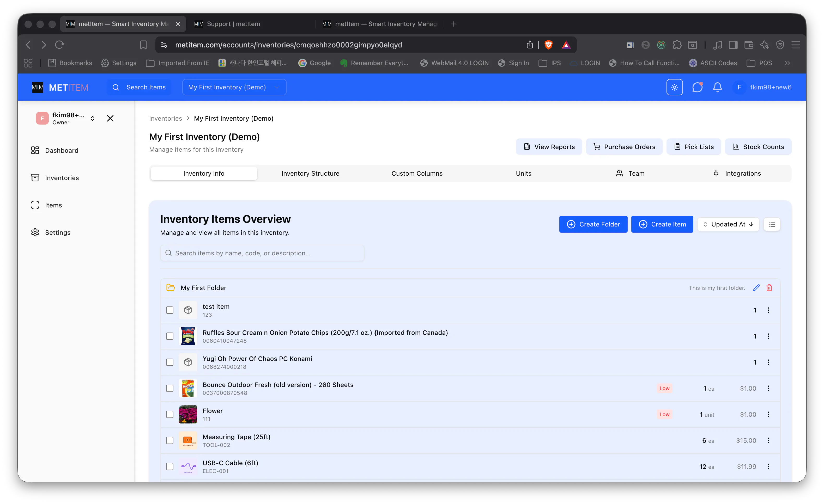The height and width of the screenshot is (504, 824).
Task: Focus the search items by name field
Action: click(x=262, y=253)
